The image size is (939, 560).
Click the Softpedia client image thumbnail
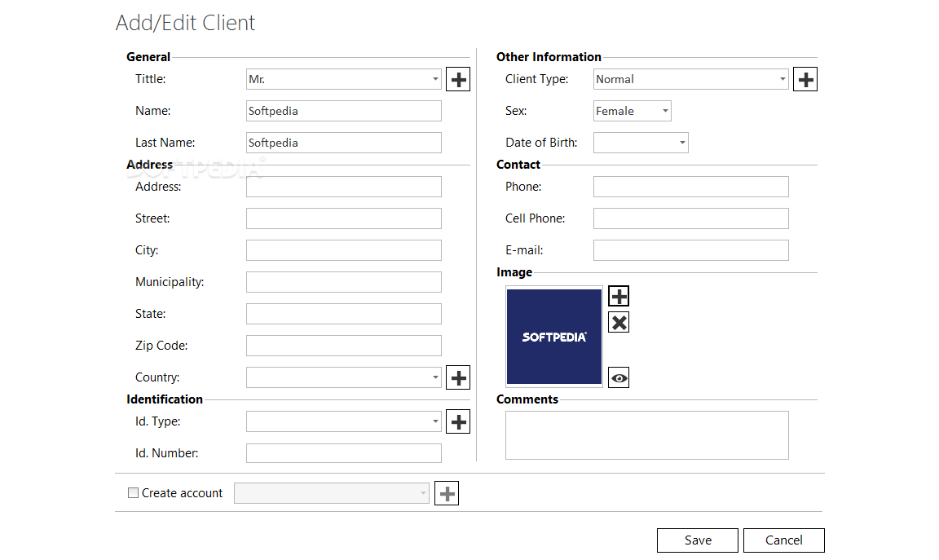pos(554,337)
